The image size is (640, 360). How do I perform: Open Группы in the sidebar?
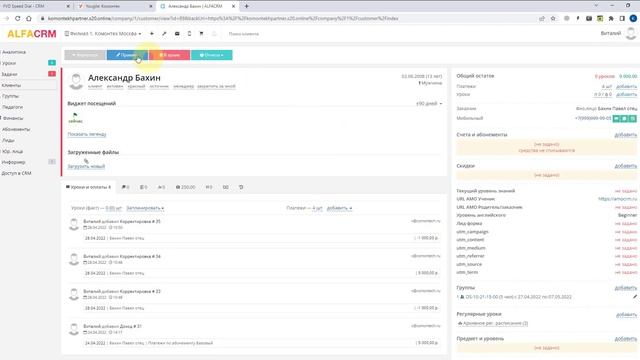[11, 96]
